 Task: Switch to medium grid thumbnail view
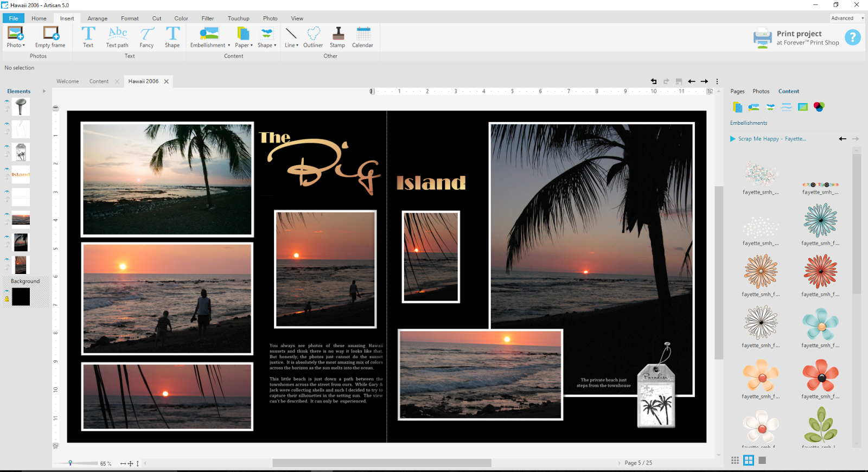749,460
